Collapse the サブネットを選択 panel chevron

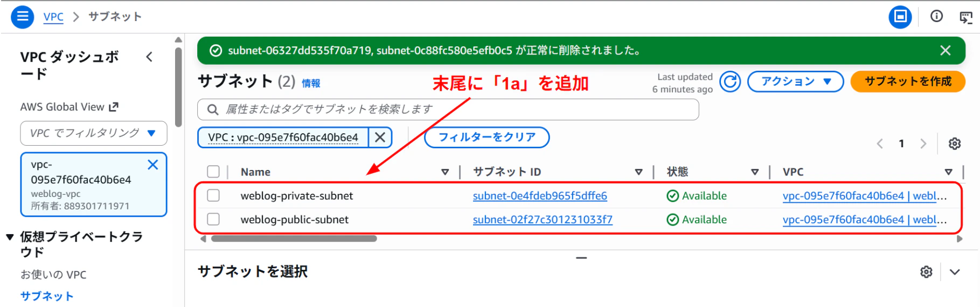click(955, 272)
